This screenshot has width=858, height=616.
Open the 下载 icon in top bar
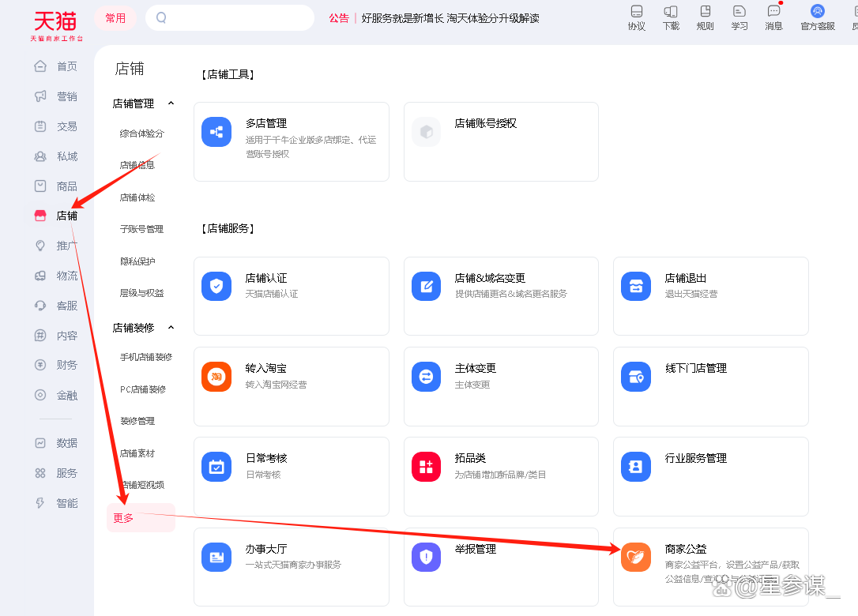pos(671,12)
